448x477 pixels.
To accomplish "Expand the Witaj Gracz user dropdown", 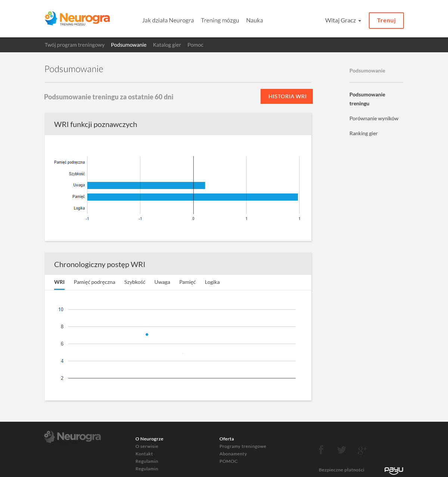I will pyautogui.click(x=343, y=21).
